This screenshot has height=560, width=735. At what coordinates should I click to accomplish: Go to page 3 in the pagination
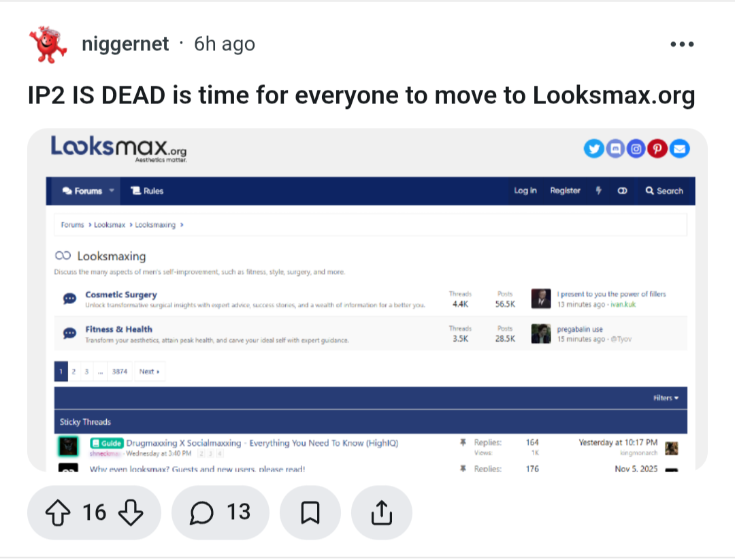[86, 371]
